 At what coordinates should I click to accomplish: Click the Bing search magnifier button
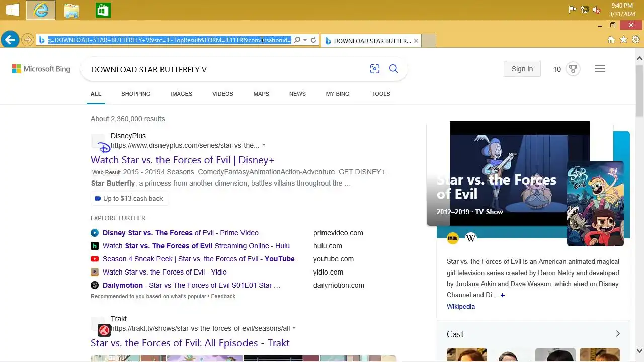[394, 69]
